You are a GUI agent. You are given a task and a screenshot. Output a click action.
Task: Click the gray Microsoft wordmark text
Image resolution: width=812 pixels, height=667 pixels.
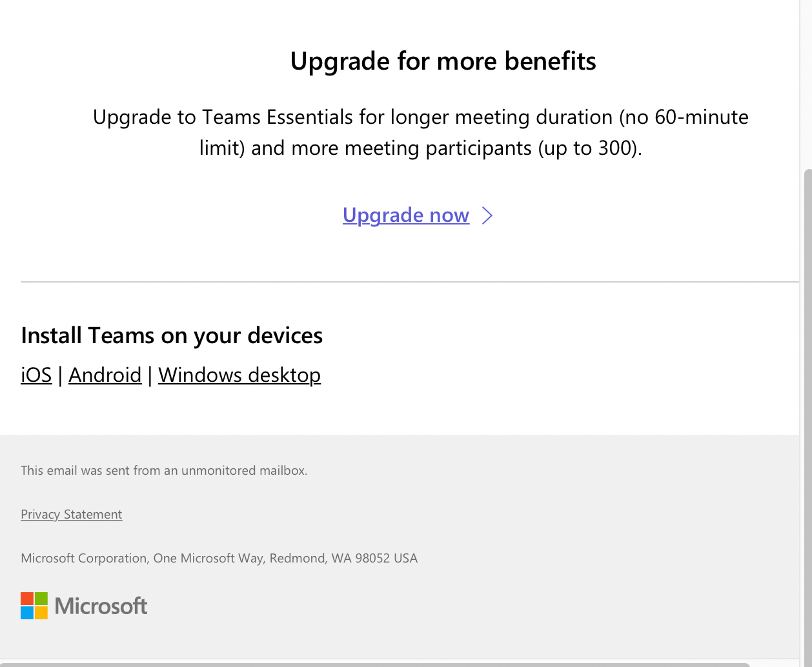pos(101,606)
